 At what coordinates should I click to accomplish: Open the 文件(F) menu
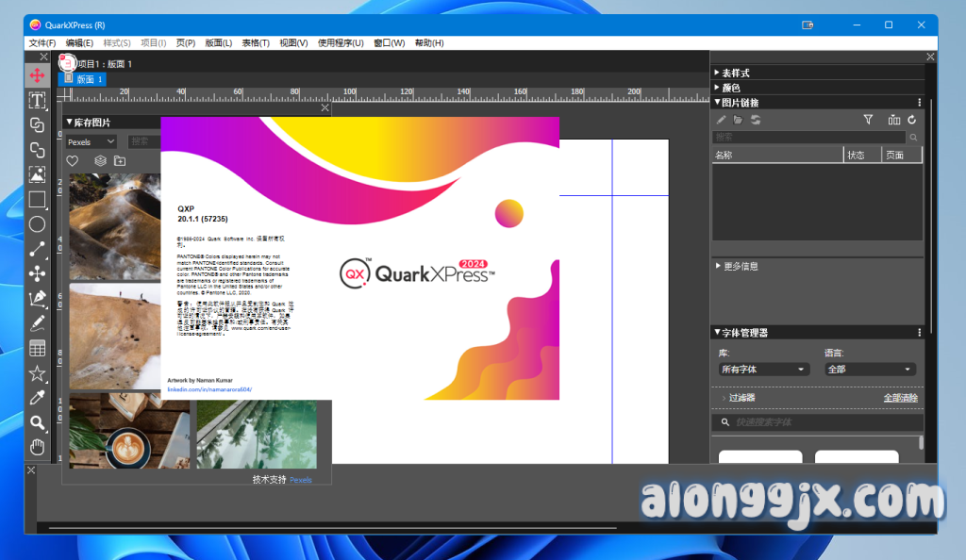[x=42, y=43]
